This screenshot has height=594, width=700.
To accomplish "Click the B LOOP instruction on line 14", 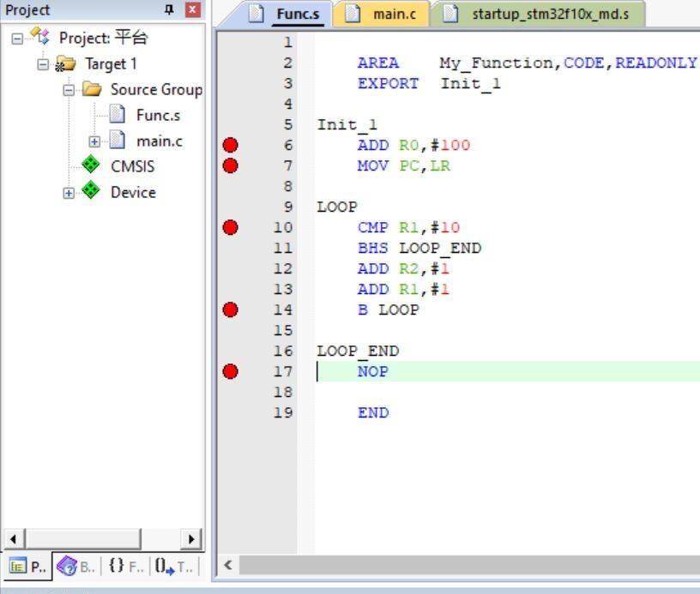I will pyautogui.click(x=389, y=310).
